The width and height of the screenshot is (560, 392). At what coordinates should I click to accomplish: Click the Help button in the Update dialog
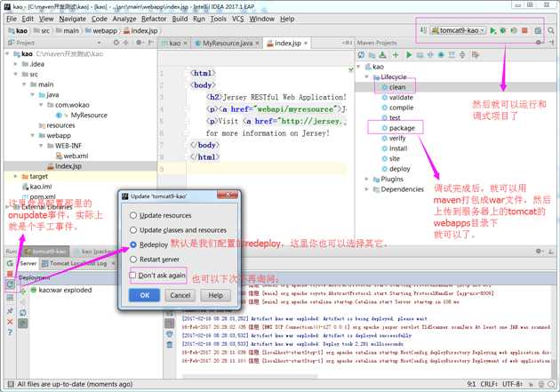pos(215,295)
